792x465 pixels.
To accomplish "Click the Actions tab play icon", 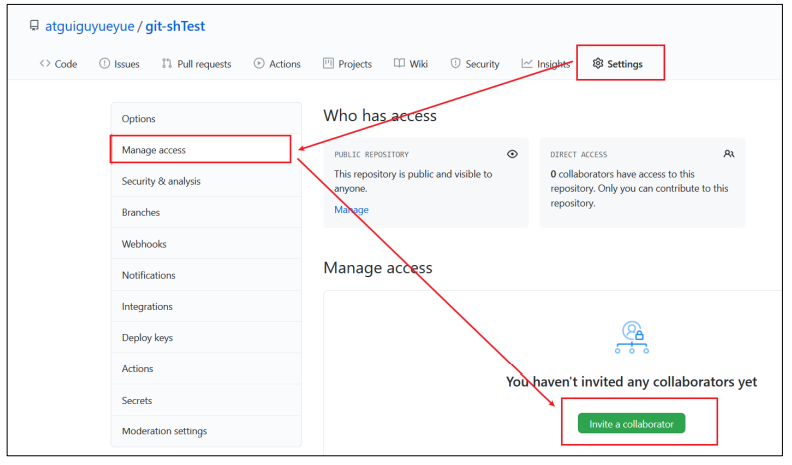I will tap(259, 63).
